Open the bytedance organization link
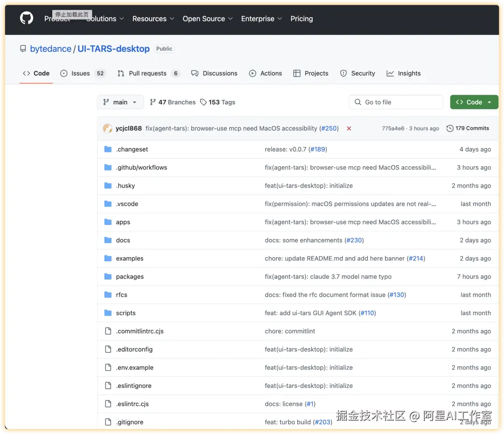 pos(50,49)
